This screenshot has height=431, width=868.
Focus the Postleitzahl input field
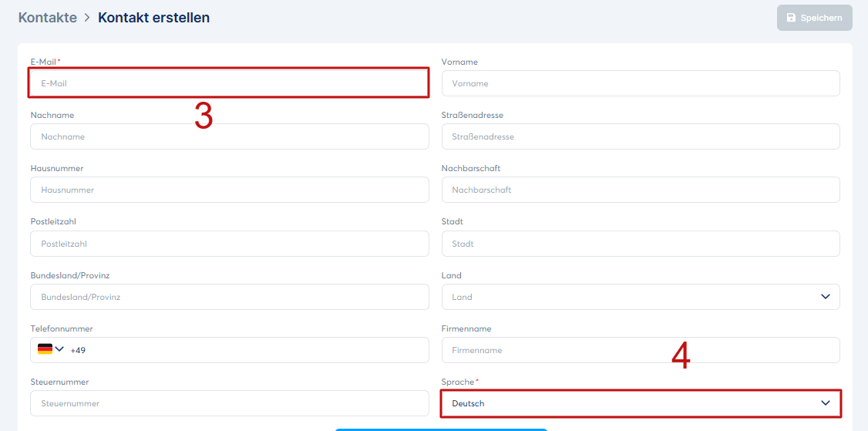click(229, 244)
